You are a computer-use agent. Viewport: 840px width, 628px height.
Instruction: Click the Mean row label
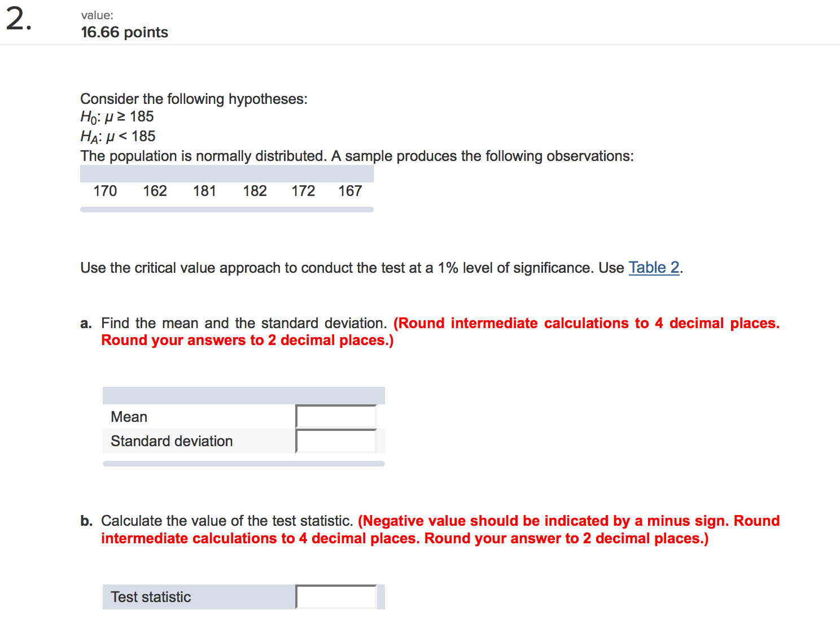click(x=129, y=417)
